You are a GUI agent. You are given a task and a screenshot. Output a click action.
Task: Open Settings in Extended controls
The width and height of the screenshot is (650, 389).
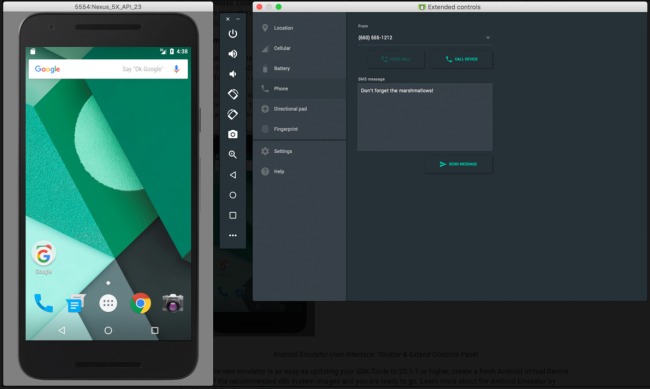[x=299, y=151]
